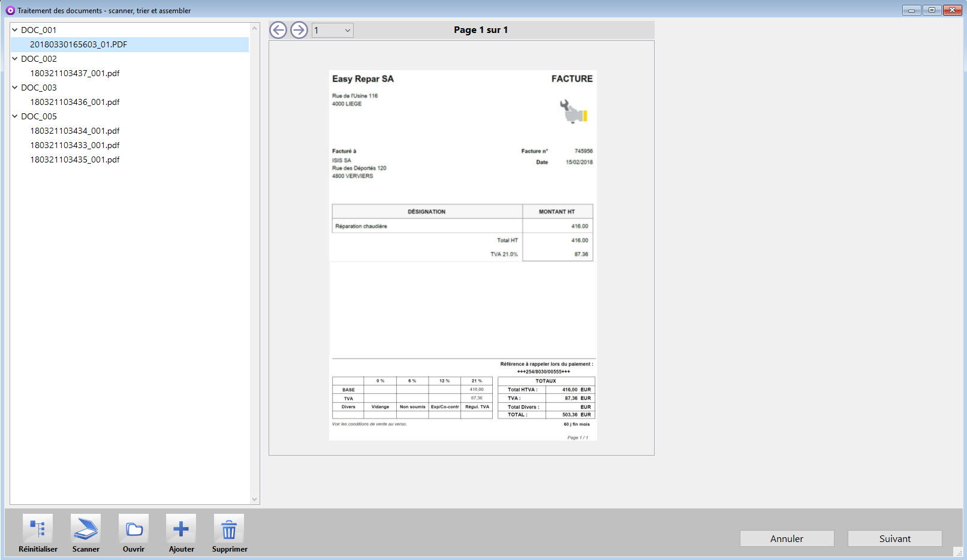Viewport: 967px width, 560px height.
Task: Select file 180321103433_001.pdf in DOC_005
Action: click(75, 145)
